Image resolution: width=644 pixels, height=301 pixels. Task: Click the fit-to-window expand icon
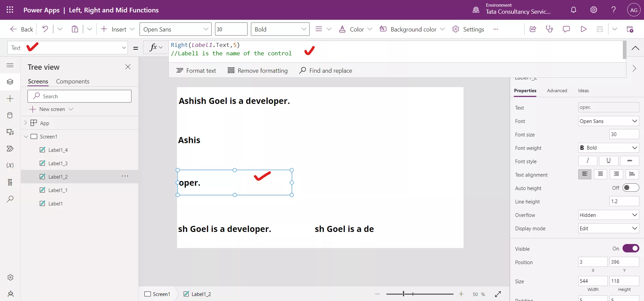[498, 294]
